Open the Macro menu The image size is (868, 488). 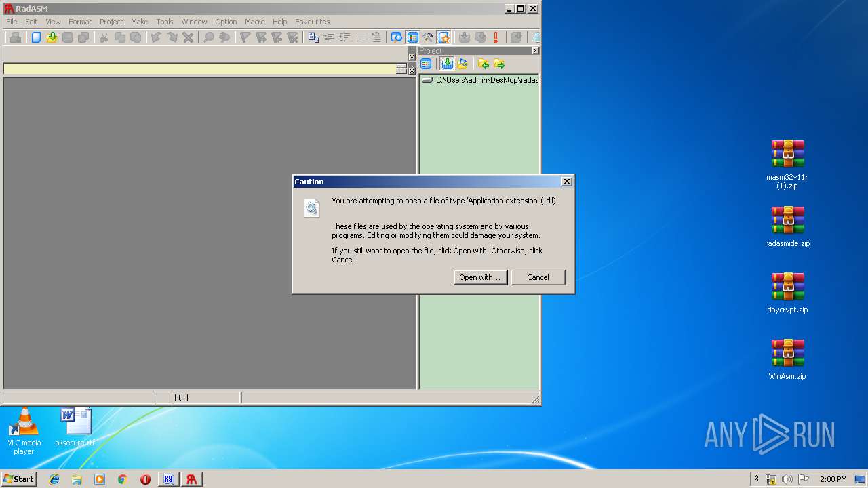254,22
